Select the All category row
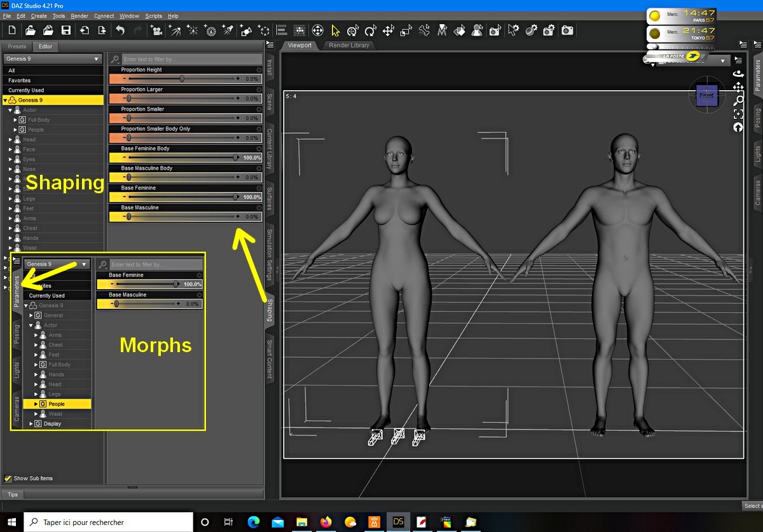 click(53, 71)
